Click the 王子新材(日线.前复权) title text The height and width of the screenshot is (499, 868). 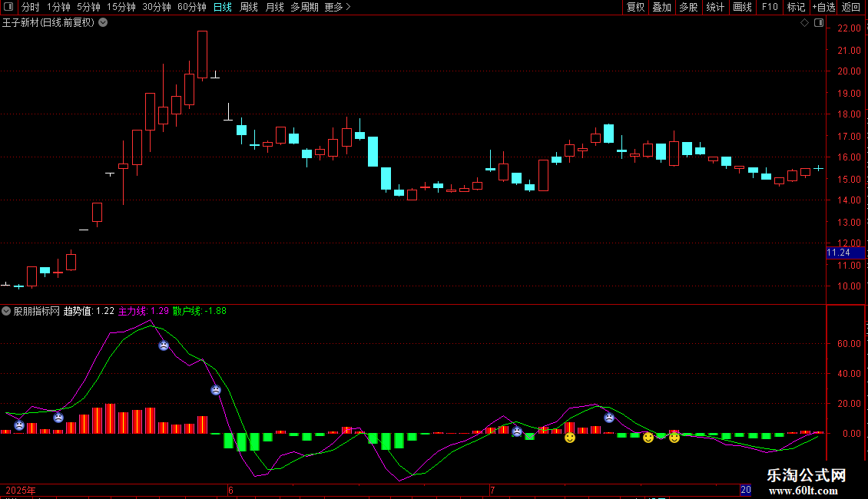pos(48,23)
